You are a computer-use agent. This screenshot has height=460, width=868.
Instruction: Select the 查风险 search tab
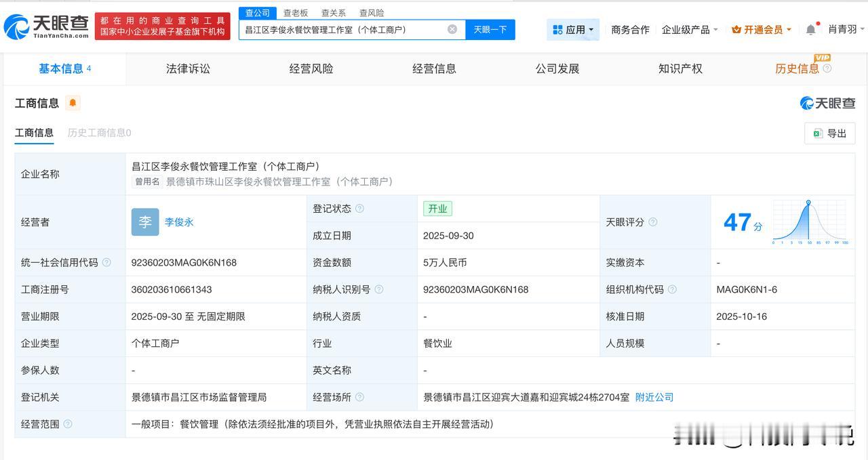coord(372,13)
